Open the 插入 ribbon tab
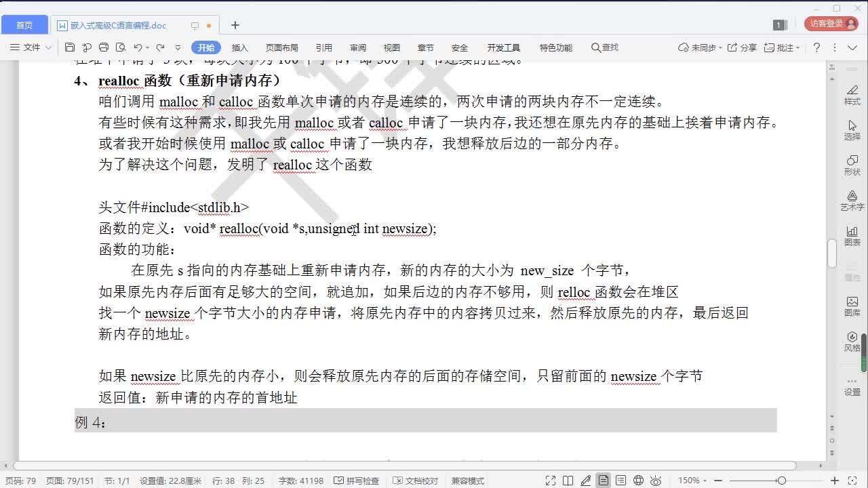This screenshot has width=868, height=488. click(x=240, y=47)
